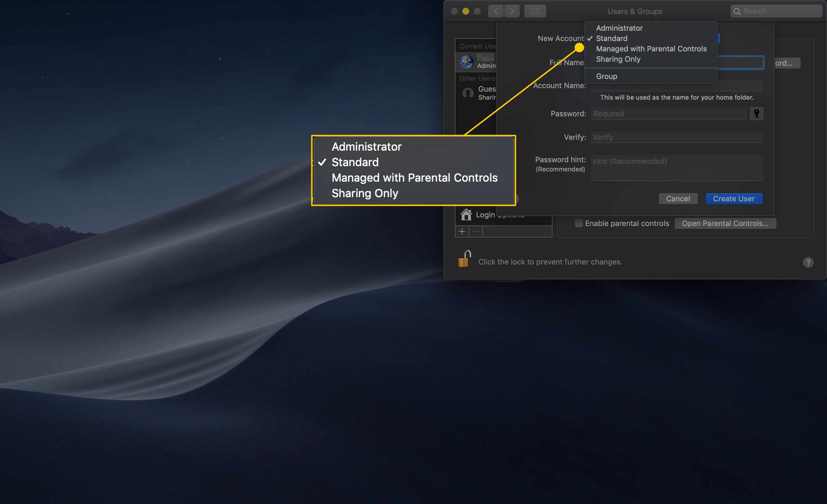827x504 pixels.
Task: Select Sharing Only account type
Action: pyautogui.click(x=618, y=59)
